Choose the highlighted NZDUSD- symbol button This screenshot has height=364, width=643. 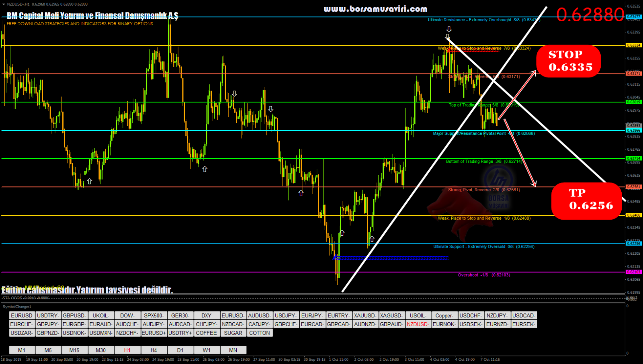(418, 324)
